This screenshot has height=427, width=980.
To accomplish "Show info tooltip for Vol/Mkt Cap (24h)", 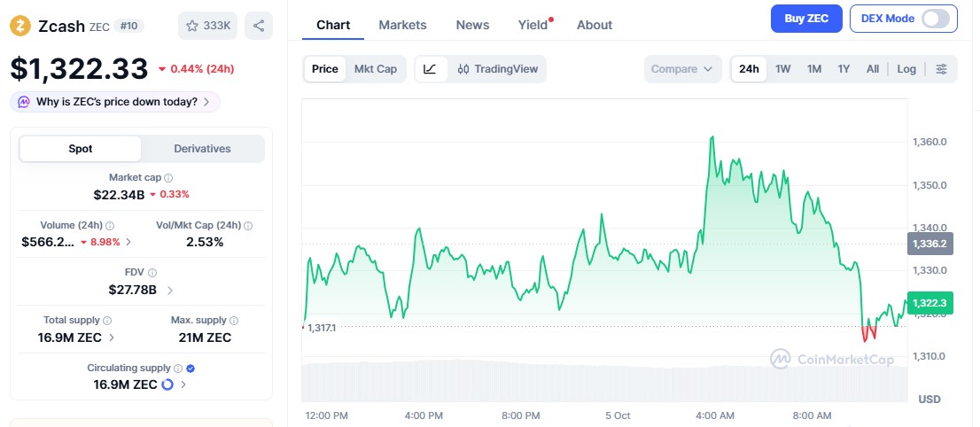I will click(248, 225).
